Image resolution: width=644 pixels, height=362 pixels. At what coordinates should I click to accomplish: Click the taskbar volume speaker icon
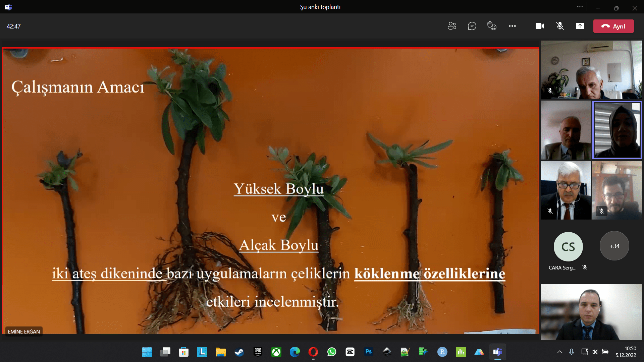coord(594,352)
